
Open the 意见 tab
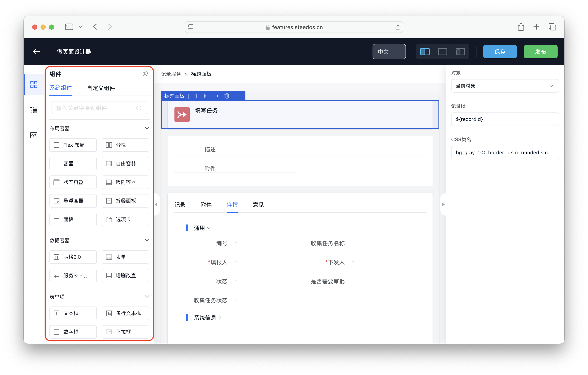(258, 205)
